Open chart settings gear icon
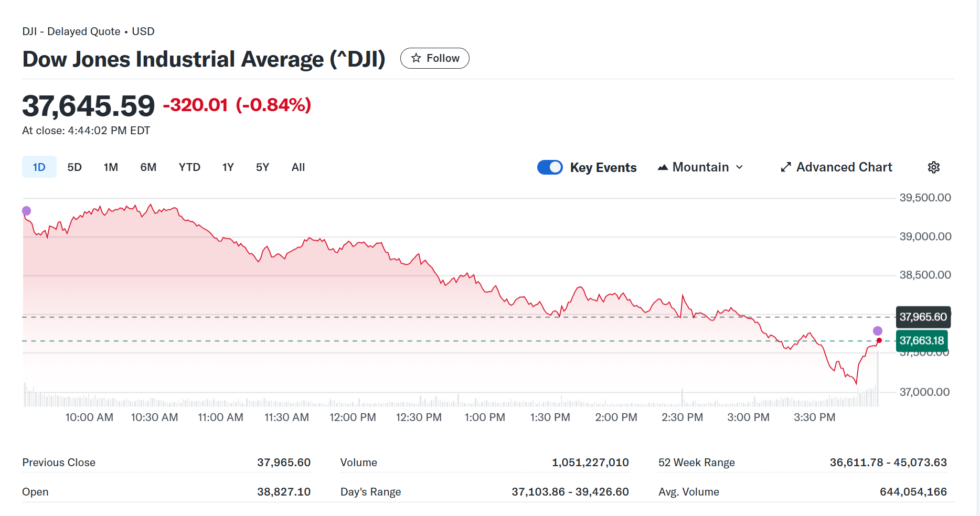This screenshot has width=980, height=516. (x=933, y=167)
